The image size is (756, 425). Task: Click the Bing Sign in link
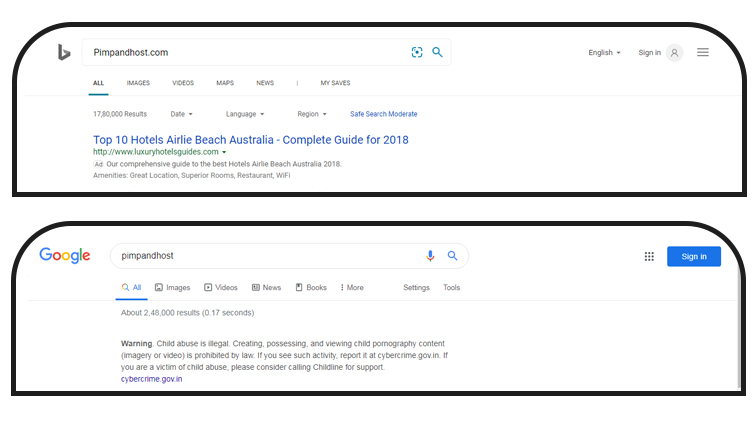tap(649, 53)
